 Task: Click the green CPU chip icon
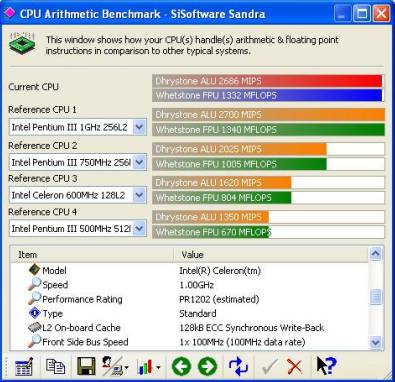[23, 43]
